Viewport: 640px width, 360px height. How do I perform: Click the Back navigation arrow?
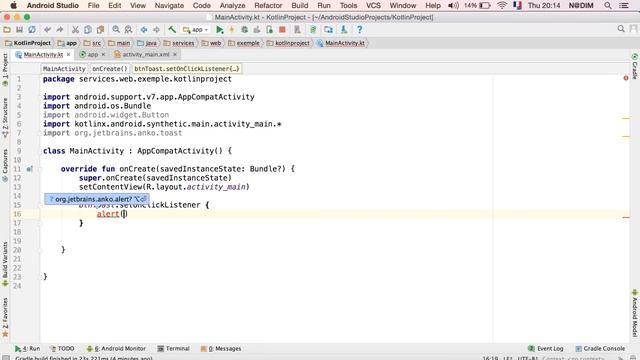144,29
